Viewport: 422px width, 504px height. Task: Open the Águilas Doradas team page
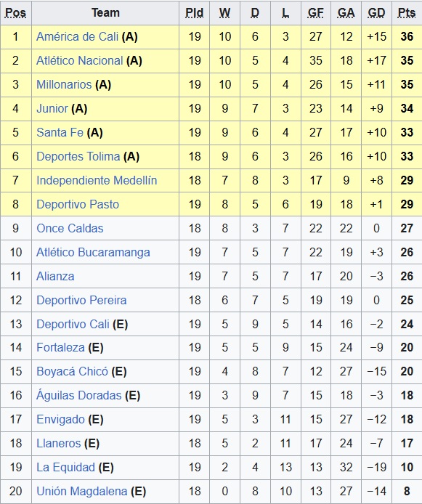click(78, 395)
